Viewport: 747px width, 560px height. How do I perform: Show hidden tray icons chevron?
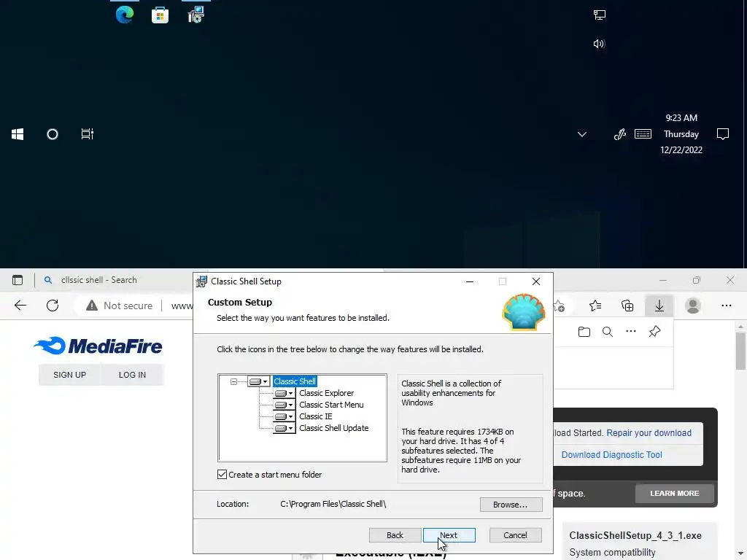[581, 134]
